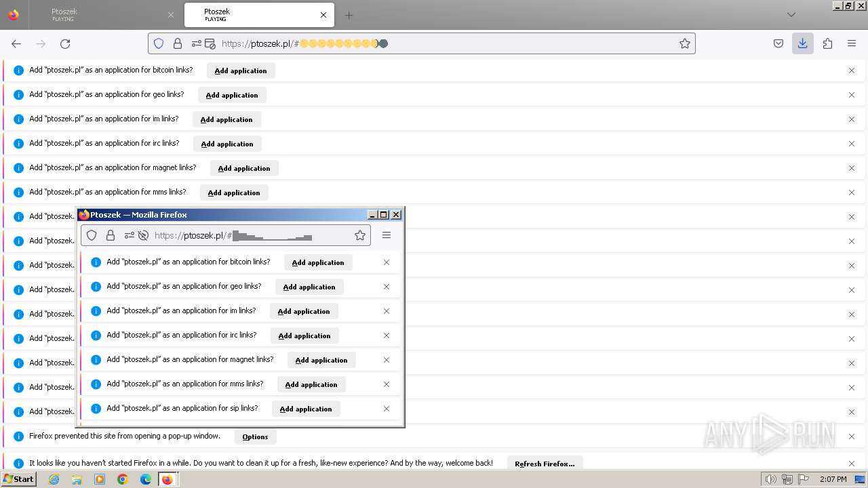
Task: Dismiss im links notification in main window
Action: pyautogui.click(x=852, y=119)
